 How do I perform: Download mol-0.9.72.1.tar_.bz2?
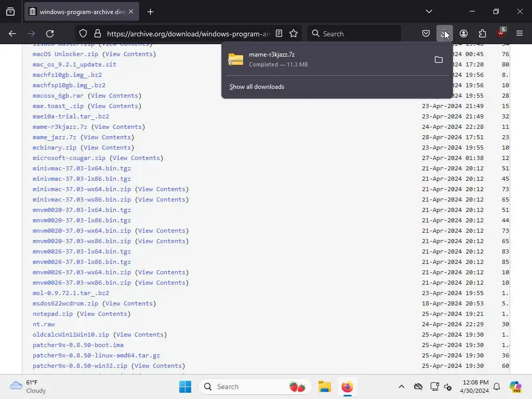[x=71, y=293]
